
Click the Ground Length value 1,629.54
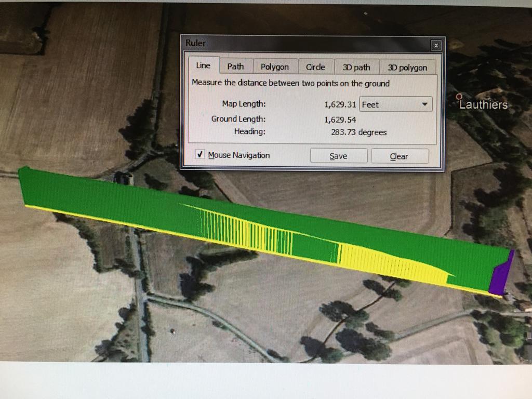[340, 119]
